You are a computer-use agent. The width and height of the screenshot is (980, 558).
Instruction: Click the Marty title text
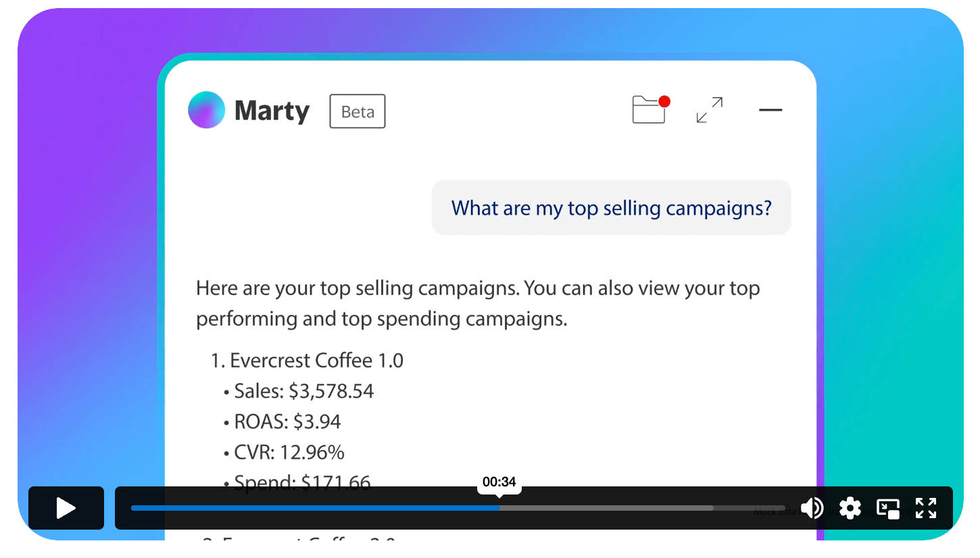click(272, 111)
